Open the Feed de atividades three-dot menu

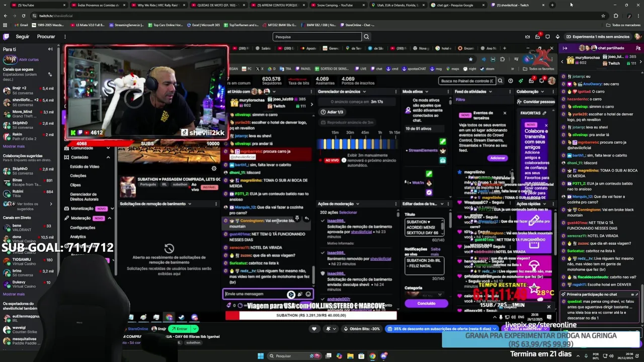click(510, 92)
